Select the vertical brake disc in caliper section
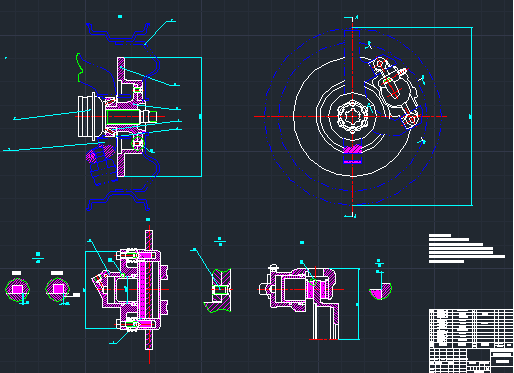Screen dimensions: 514x373 pyautogui.click(x=149, y=289)
